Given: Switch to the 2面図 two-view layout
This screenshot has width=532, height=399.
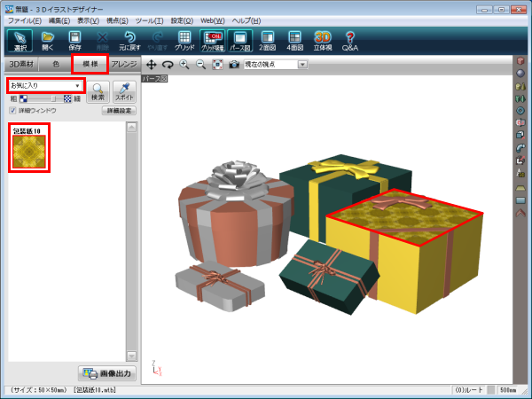Looking at the screenshot, I should click(267, 40).
